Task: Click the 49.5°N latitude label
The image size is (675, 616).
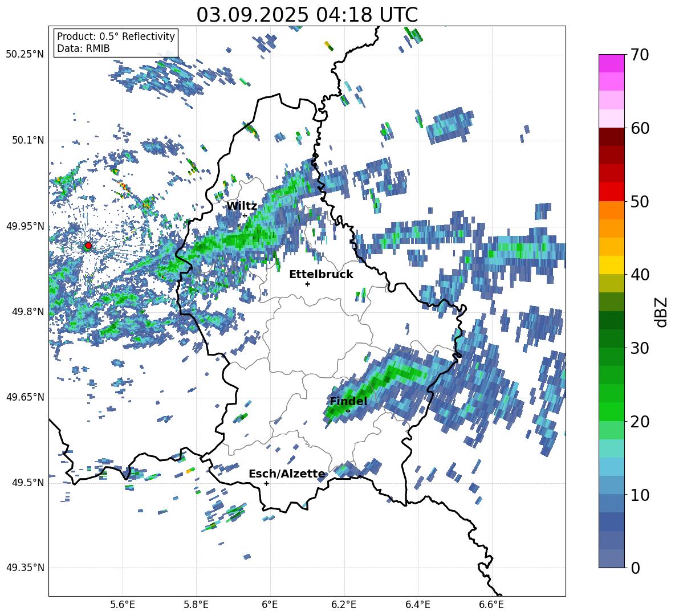Action: (28, 482)
